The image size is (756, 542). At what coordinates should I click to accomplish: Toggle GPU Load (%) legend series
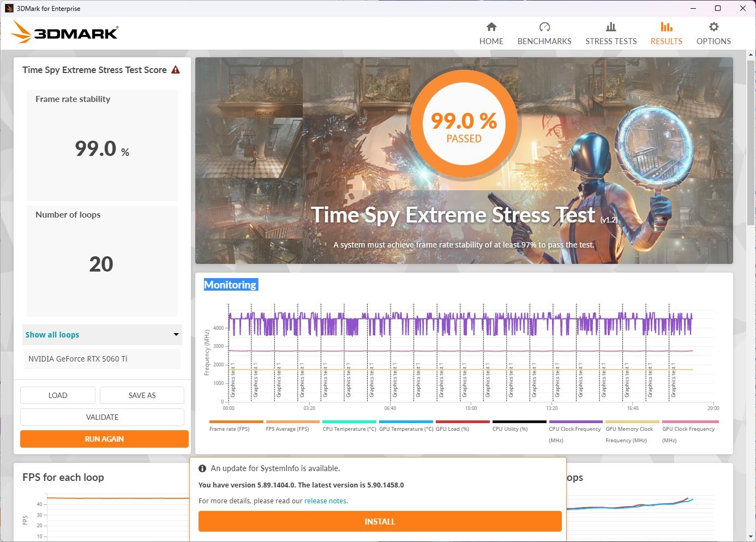(463, 425)
